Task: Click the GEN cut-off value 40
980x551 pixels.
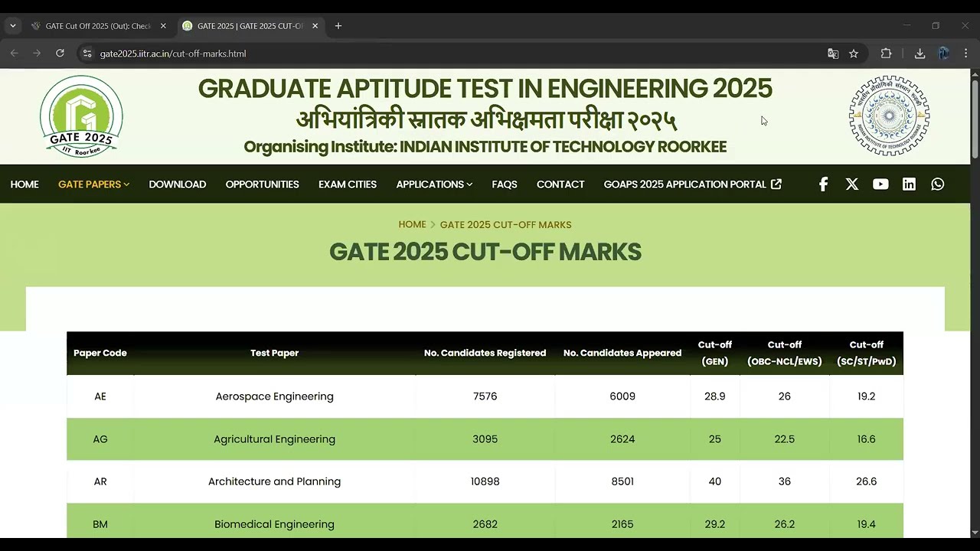Action: point(715,481)
